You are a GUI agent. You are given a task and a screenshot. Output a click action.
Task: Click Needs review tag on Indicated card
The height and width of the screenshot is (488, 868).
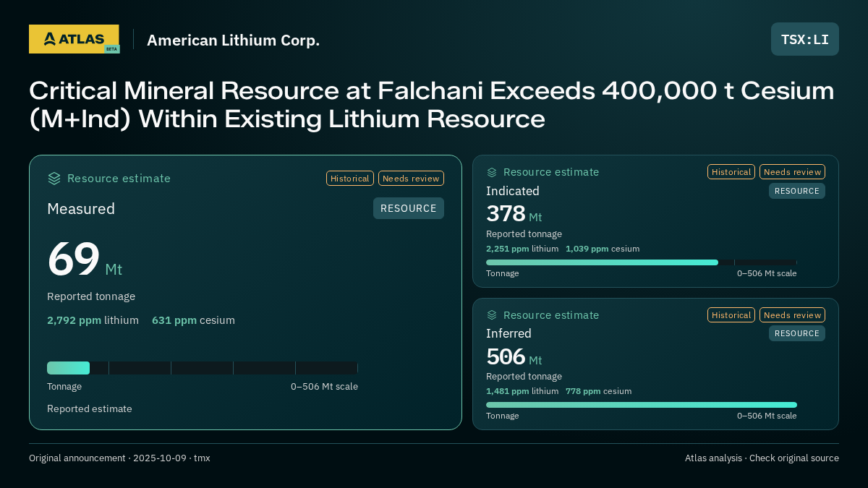click(x=792, y=172)
